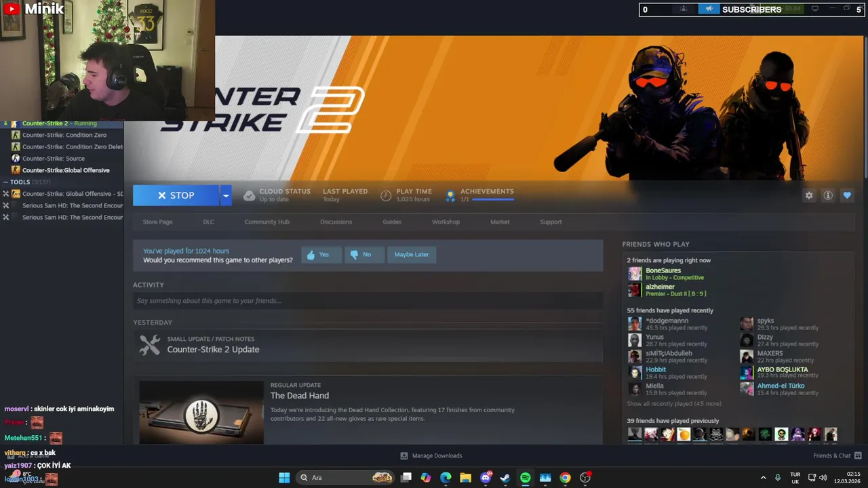Collapse the TOOLS category
This screenshot has width=868, height=488.
click(x=6, y=182)
